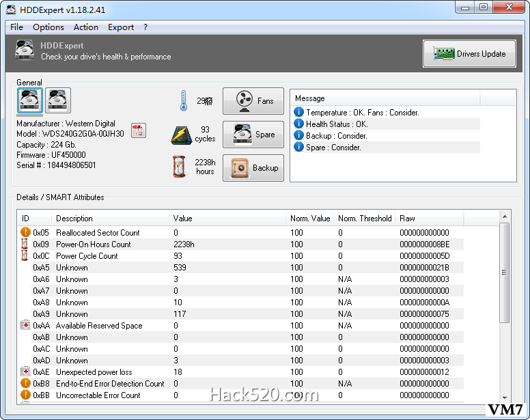
Task: Click the Message column header
Action: 385,98
